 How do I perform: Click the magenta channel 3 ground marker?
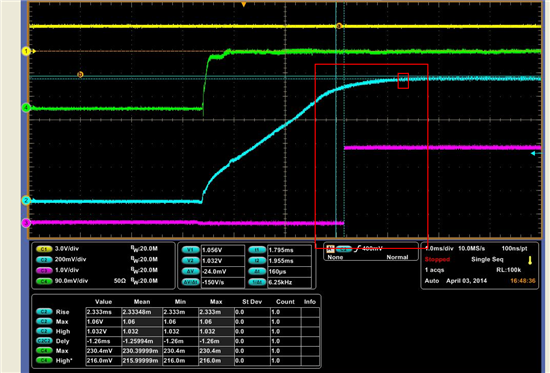click(x=26, y=223)
